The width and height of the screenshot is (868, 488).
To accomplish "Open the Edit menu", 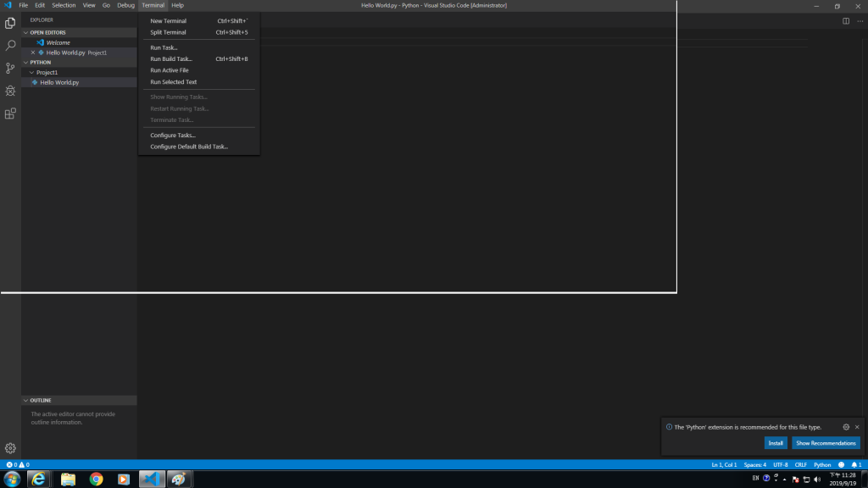I will 40,5.
